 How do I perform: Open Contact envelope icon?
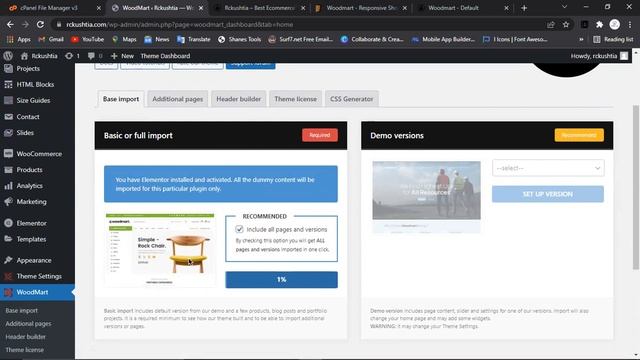(8, 117)
